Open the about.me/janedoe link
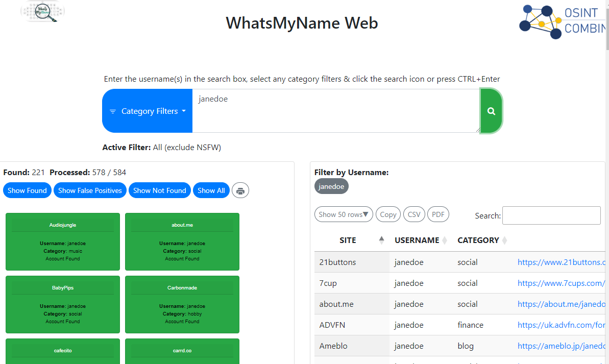 pos(561,304)
